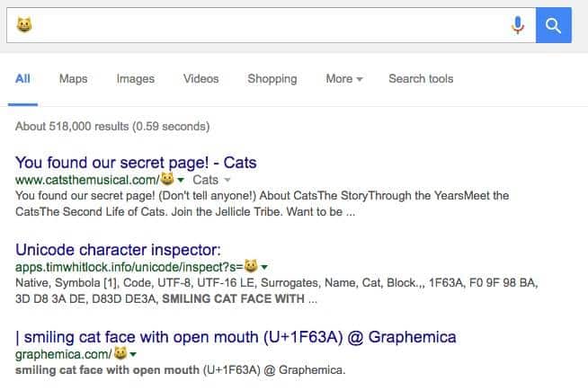Click cat emoji in timwhitlock URL

click(251, 266)
